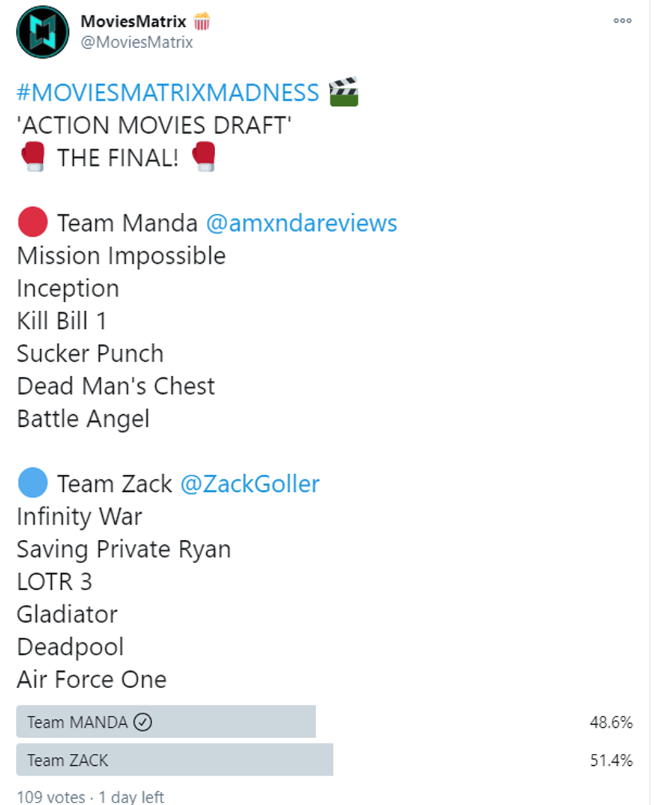The height and width of the screenshot is (805, 672).
Task: Click the red circle beside Team Manda
Action: click(33, 222)
